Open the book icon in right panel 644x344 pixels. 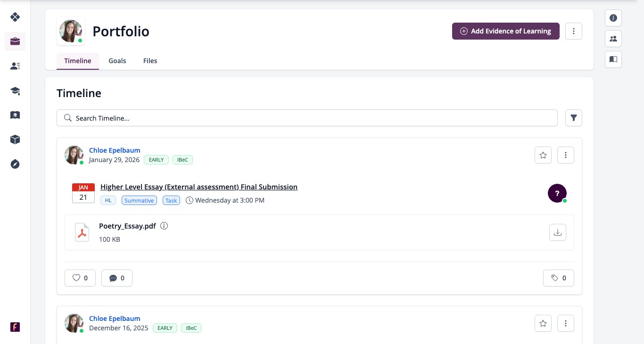pyautogui.click(x=613, y=59)
